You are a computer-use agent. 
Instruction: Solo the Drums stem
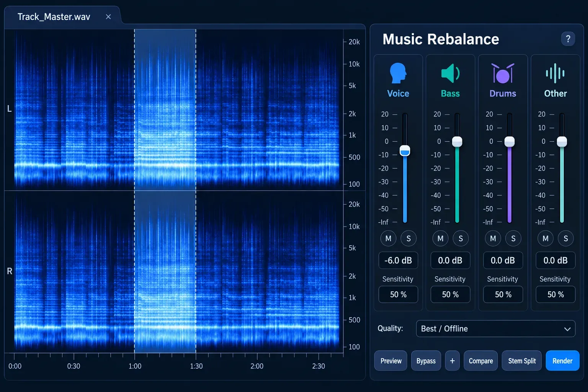pos(513,238)
